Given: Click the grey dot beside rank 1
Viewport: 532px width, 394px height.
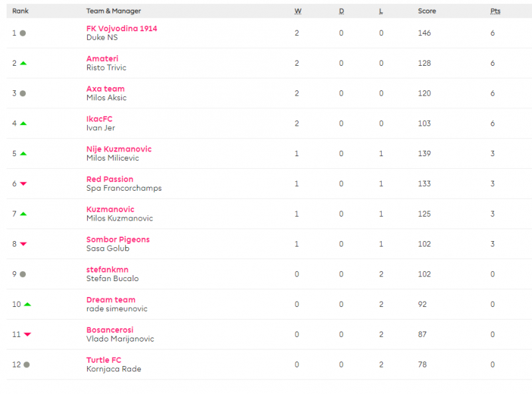Looking at the screenshot, I should (x=23, y=33).
